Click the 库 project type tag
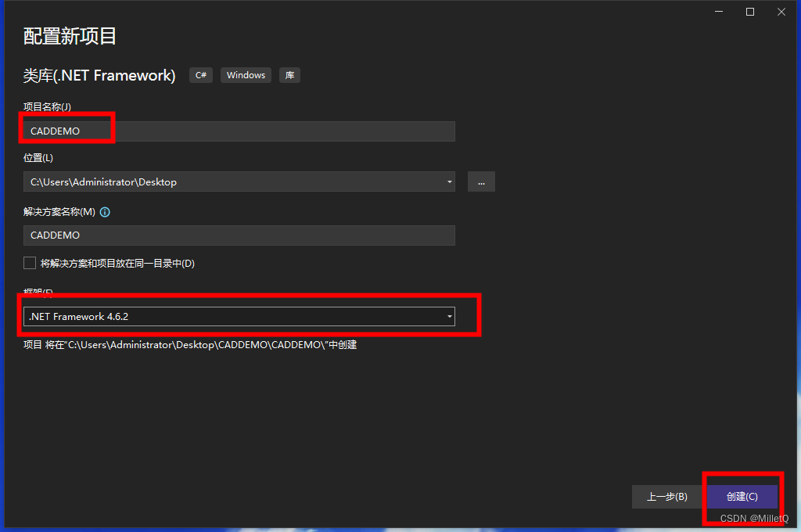801x532 pixels. pyautogui.click(x=289, y=75)
